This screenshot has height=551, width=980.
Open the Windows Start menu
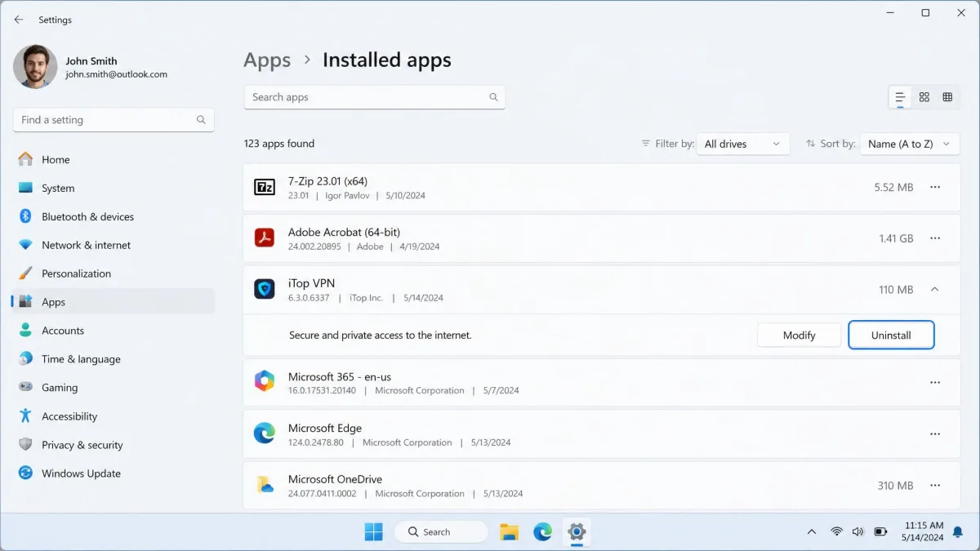(x=373, y=531)
